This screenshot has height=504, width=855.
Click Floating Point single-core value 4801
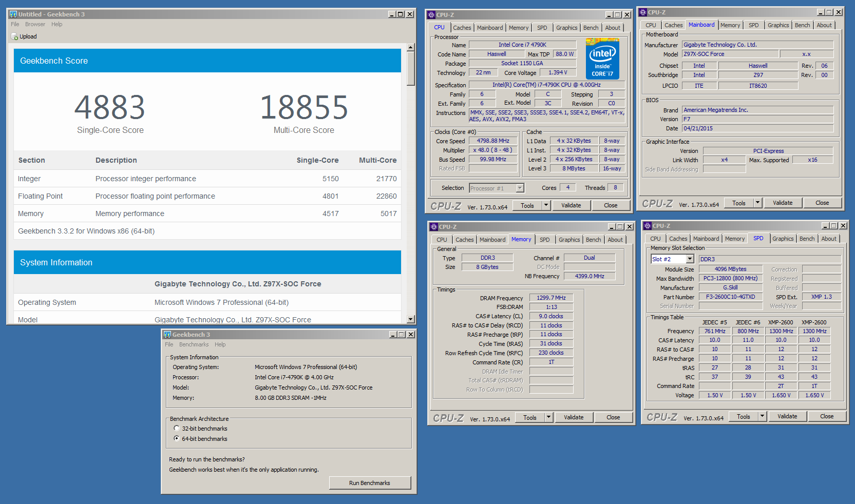coord(330,196)
